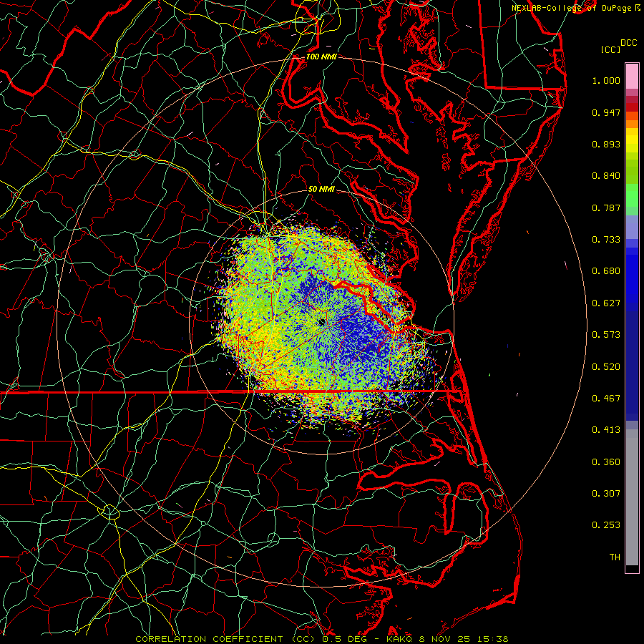The image size is (644, 644).
Task: Click the 0.573 scale value
Action: 606,335
